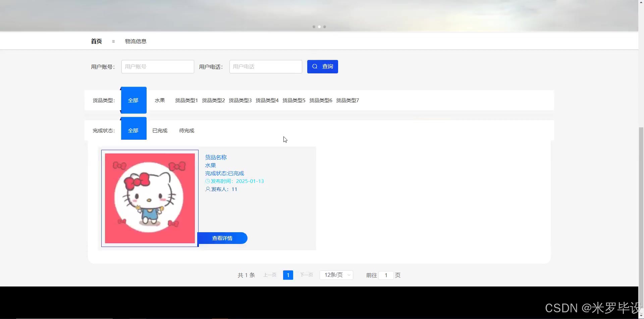Focus the 前往 page number input
This screenshot has height=319, width=644.
[386, 275]
